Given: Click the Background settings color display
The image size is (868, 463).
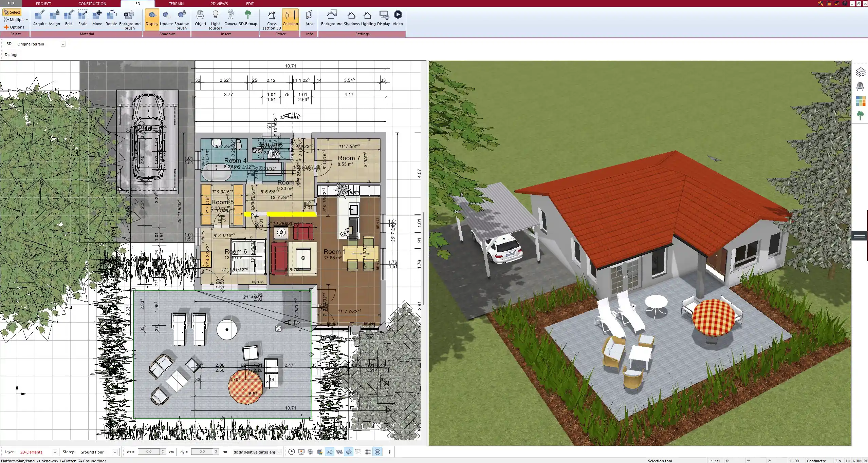Looking at the screenshot, I should click(x=331, y=16).
